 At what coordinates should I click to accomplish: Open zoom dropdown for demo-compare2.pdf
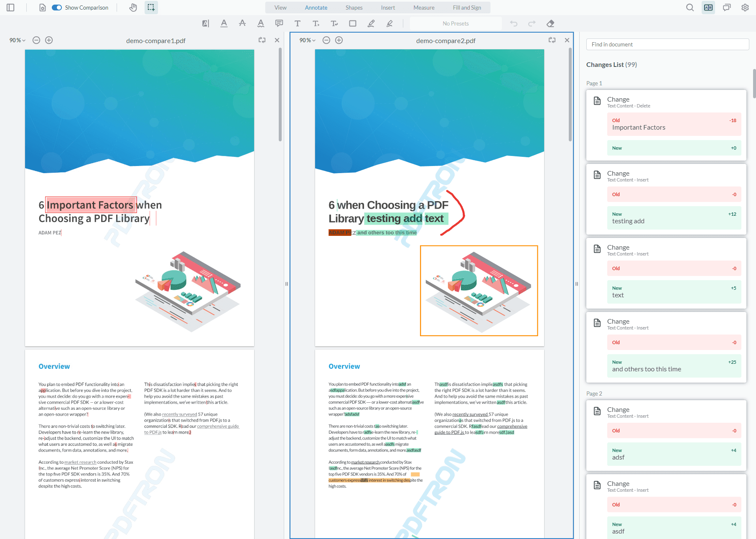308,40
